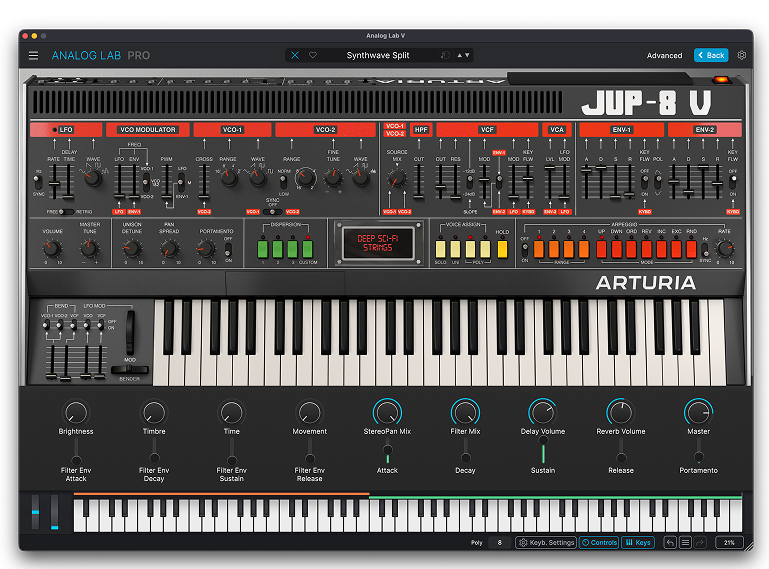The width and height of the screenshot is (769, 569).
Task: Click the redo arrow icon
Action: (x=700, y=543)
